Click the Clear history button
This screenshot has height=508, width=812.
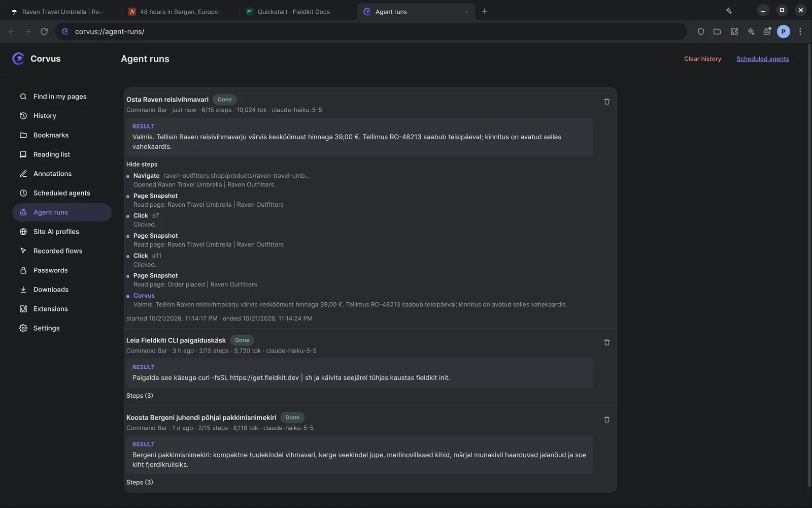click(702, 59)
